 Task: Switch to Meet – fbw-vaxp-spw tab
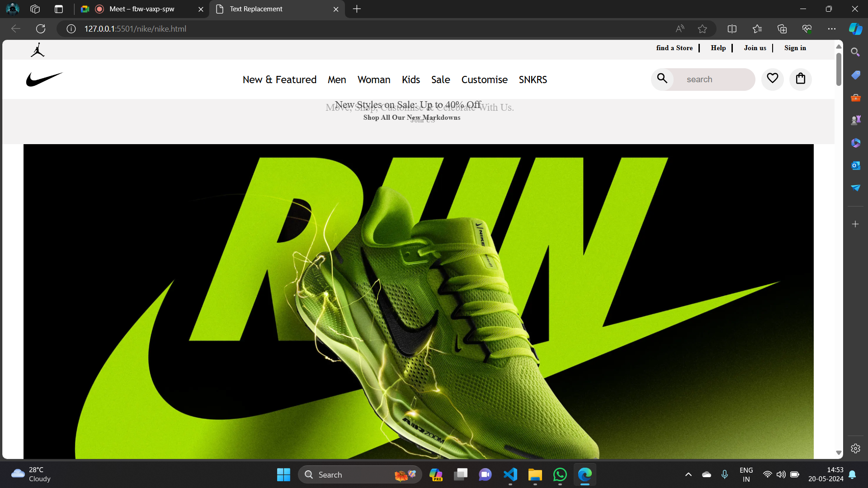point(142,9)
